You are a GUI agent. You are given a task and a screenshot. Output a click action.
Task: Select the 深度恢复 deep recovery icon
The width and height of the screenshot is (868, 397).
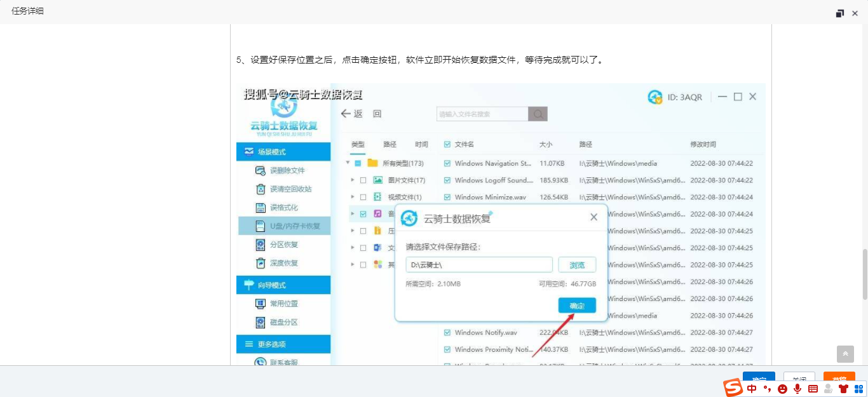tap(260, 263)
